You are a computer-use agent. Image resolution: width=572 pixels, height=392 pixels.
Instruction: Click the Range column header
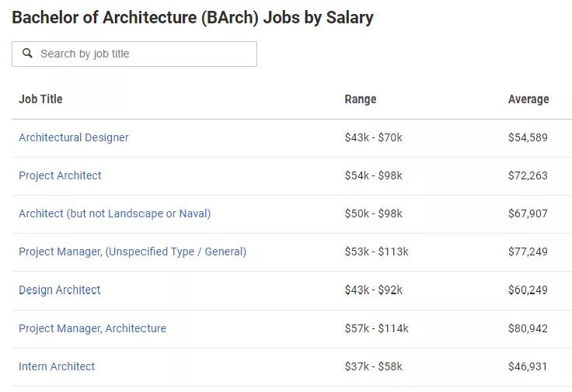pyautogui.click(x=361, y=99)
